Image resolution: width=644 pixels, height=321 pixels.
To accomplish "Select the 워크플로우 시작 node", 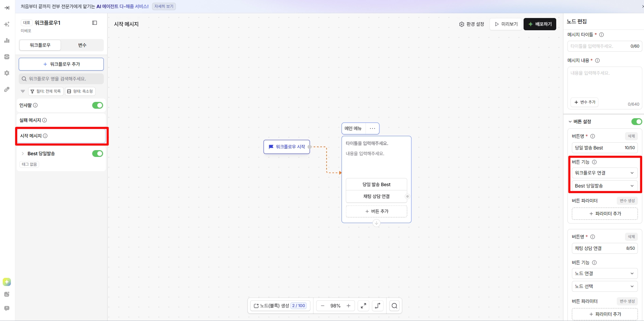I will [287, 147].
